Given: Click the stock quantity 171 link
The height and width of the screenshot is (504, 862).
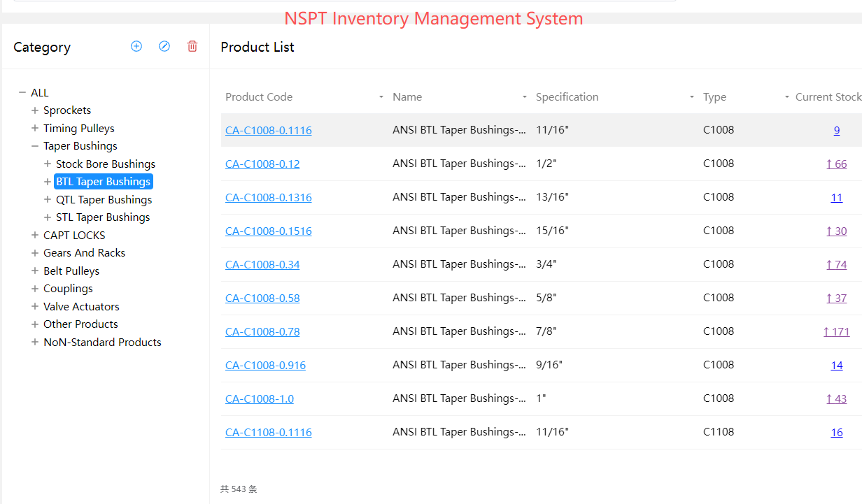Looking at the screenshot, I should 837,331.
